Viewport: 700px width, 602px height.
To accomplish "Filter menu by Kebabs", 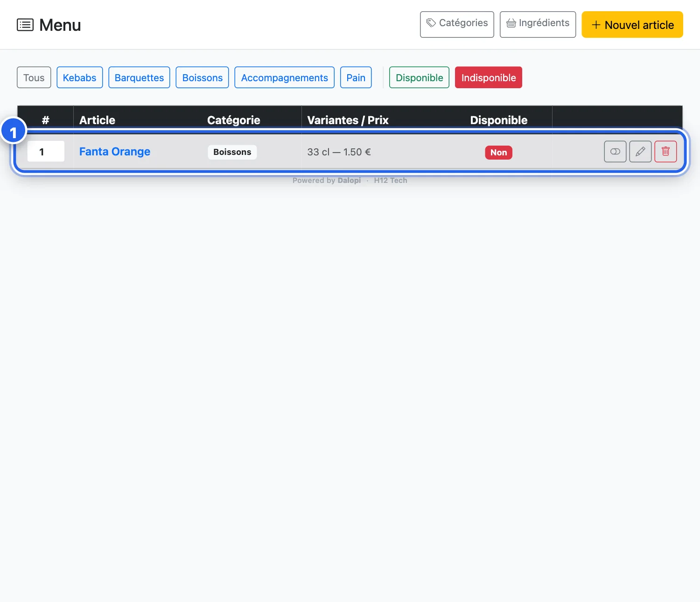I will 80,77.
